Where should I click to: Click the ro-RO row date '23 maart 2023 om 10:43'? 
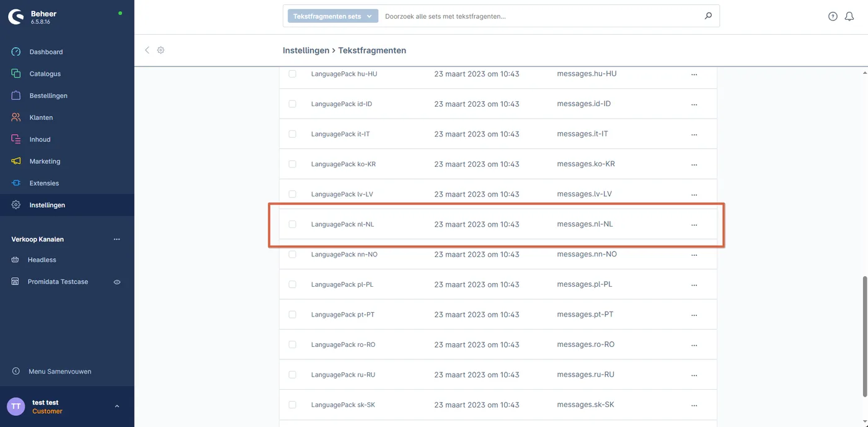coord(476,344)
